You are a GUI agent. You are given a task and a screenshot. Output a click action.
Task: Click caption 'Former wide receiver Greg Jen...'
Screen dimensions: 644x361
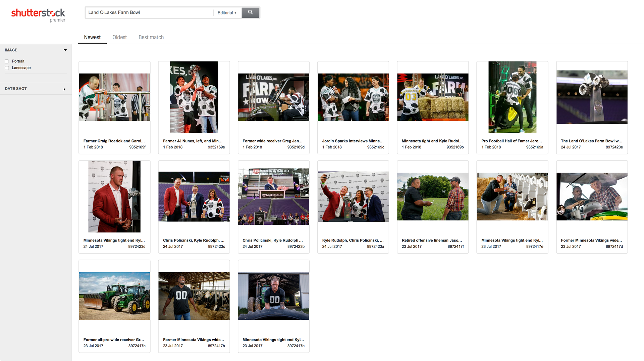pyautogui.click(x=272, y=141)
